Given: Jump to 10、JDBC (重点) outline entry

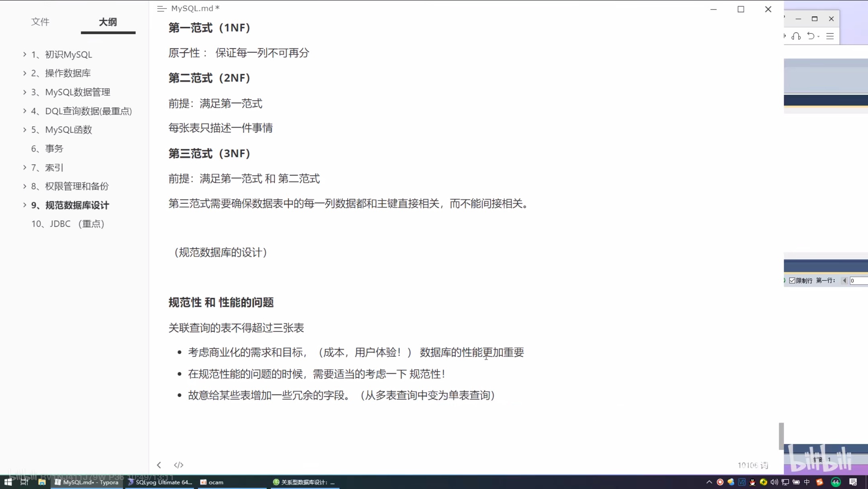Looking at the screenshot, I should click(68, 224).
